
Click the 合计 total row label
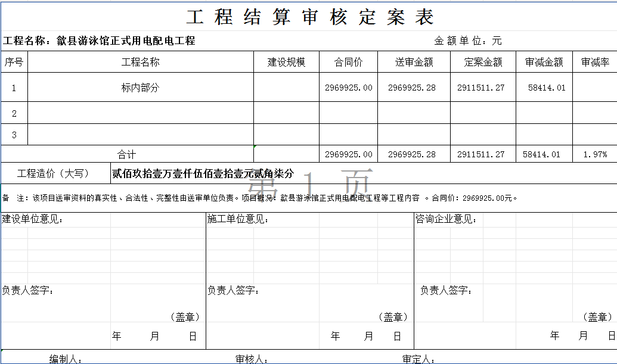(x=126, y=154)
